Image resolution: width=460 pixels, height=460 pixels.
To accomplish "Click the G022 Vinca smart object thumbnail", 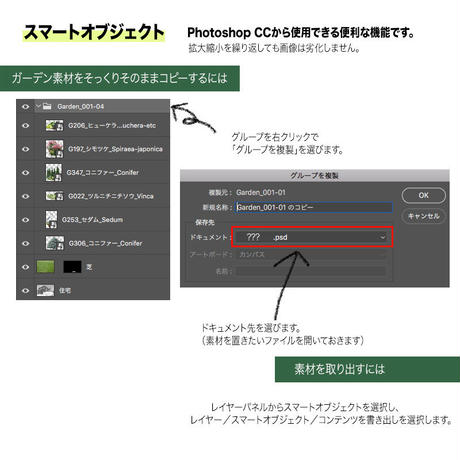I will (54, 196).
